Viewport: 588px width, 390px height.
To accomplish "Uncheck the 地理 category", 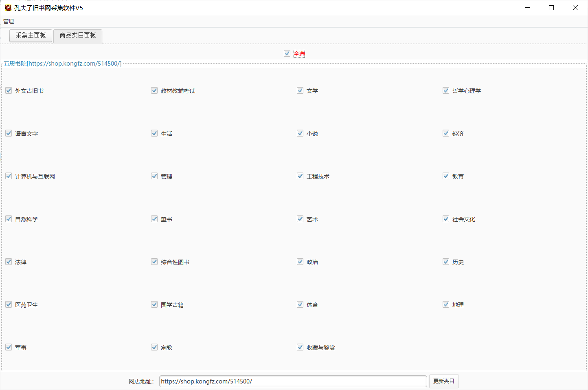I will pos(446,304).
